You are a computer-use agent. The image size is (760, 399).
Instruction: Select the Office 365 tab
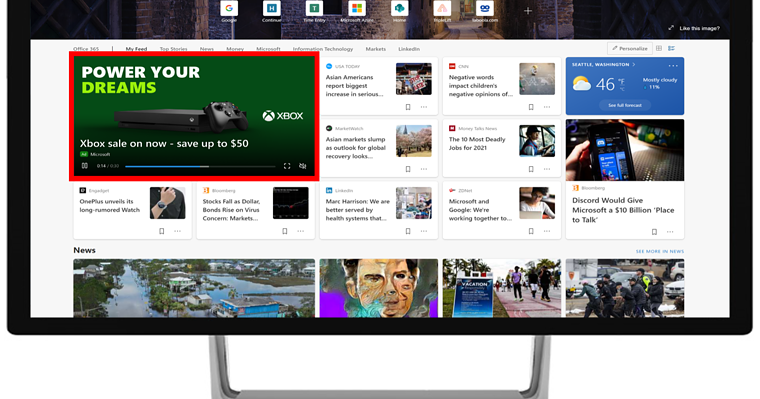point(86,49)
